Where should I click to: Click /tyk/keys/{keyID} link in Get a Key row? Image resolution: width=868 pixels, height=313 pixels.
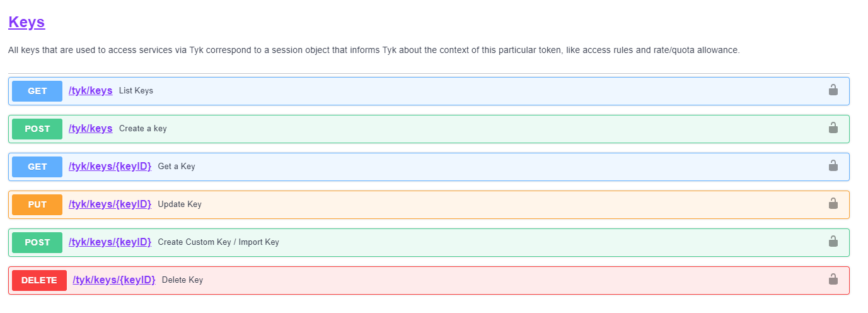tap(110, 167)
